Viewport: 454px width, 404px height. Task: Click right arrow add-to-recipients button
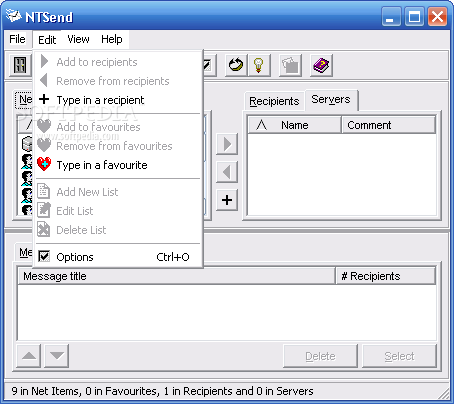click(x=227, y=144)
